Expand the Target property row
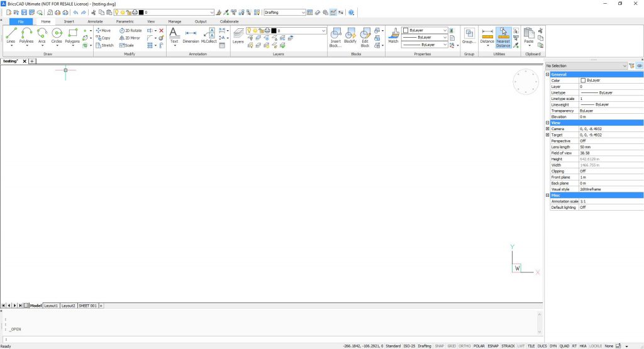Image resolution: width=644 pixels, height=349 pixels. tap(548, 135)
